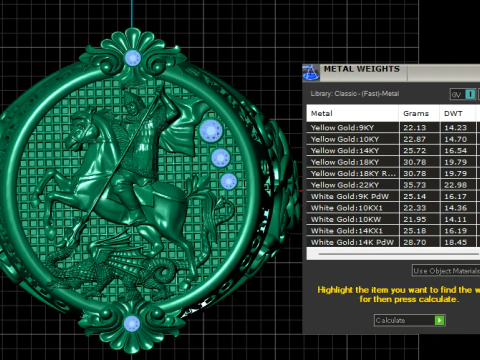
Task: Click the 14.23 DWT value
Action: pyautogui.click(x=455, y=128)
